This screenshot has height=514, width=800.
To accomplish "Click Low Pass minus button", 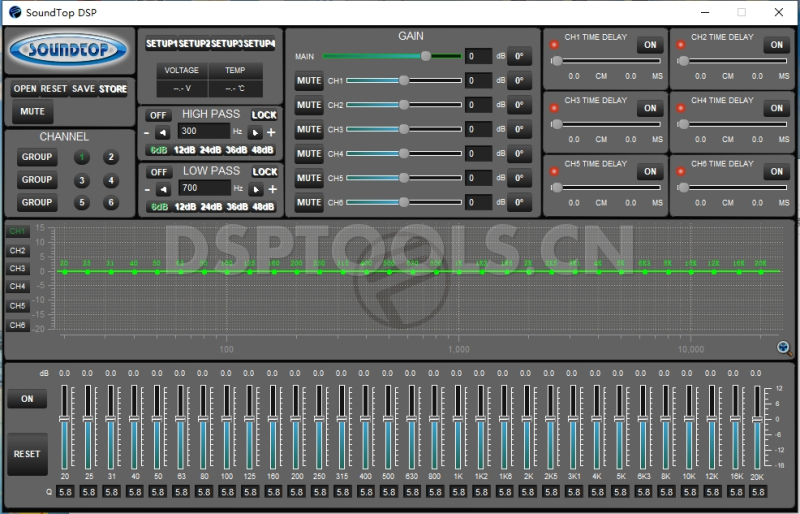I will point(147,189).
